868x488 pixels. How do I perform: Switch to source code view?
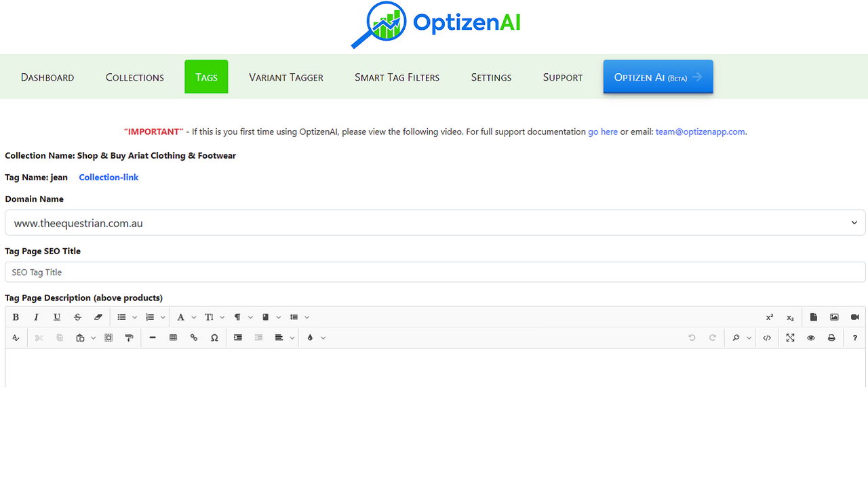tap(767, 338)
